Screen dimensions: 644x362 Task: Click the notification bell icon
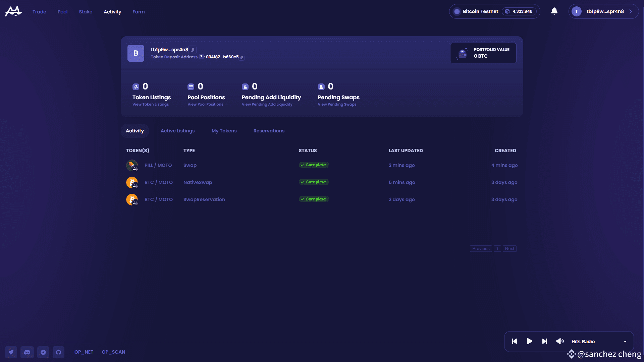tap(554, 11)
